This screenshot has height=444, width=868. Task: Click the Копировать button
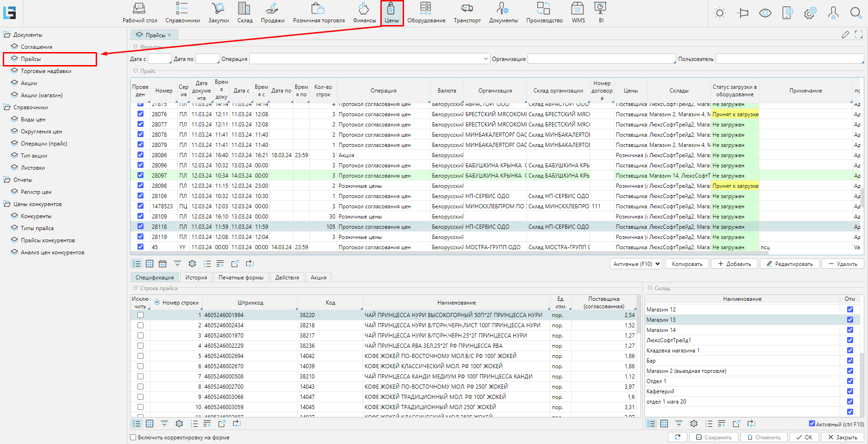click(x=687, y=264)
